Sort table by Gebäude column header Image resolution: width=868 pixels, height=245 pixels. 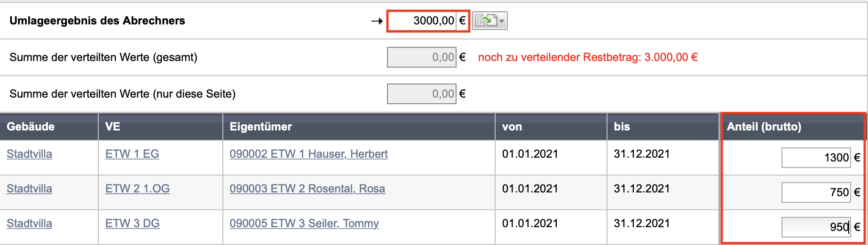(x=31, y=127)
